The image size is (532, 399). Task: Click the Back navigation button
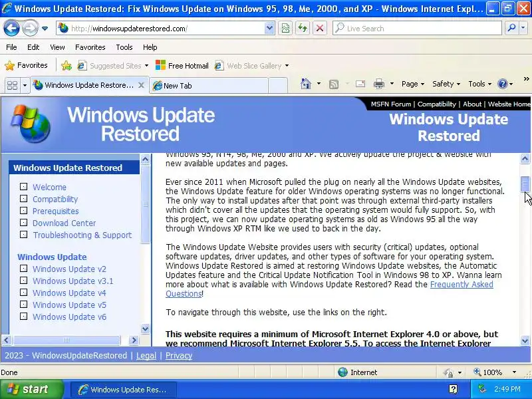(x=11, y=29)
